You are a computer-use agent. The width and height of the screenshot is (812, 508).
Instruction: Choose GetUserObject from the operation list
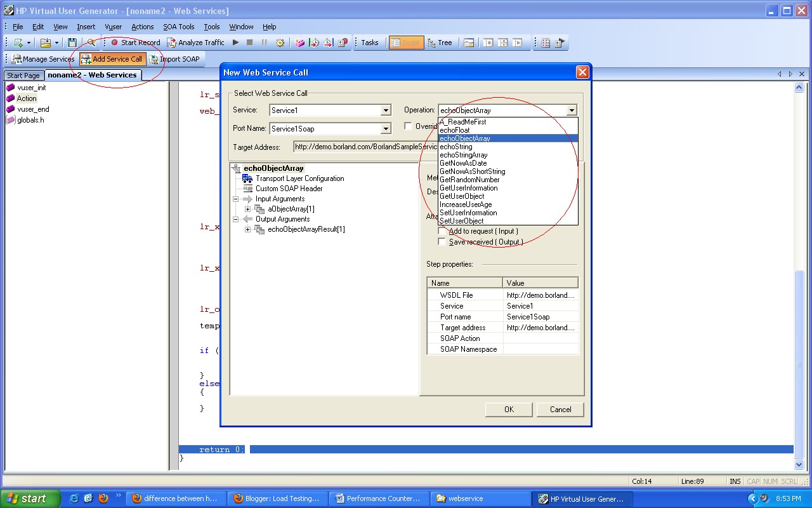(x=508, y=196)
